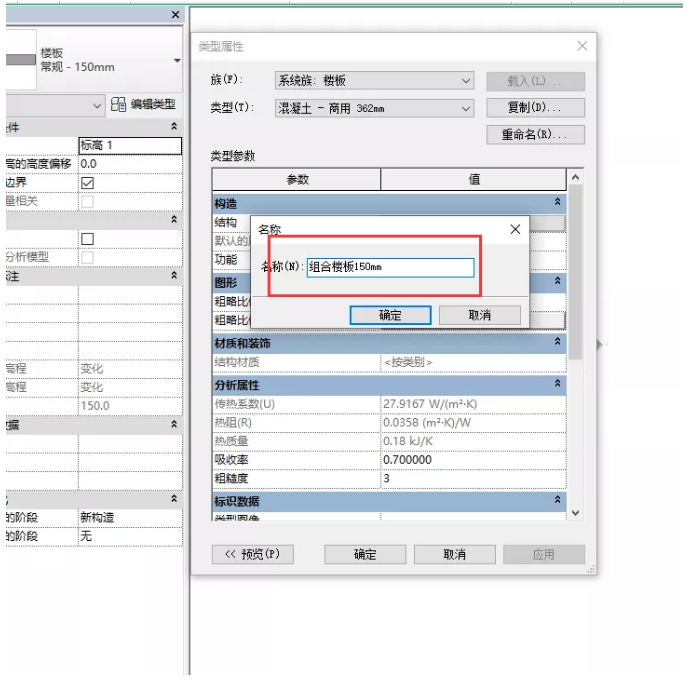
Task: Click 取消 in the type properties dialog
Action: pyautogui.click(x=454, y=554)
